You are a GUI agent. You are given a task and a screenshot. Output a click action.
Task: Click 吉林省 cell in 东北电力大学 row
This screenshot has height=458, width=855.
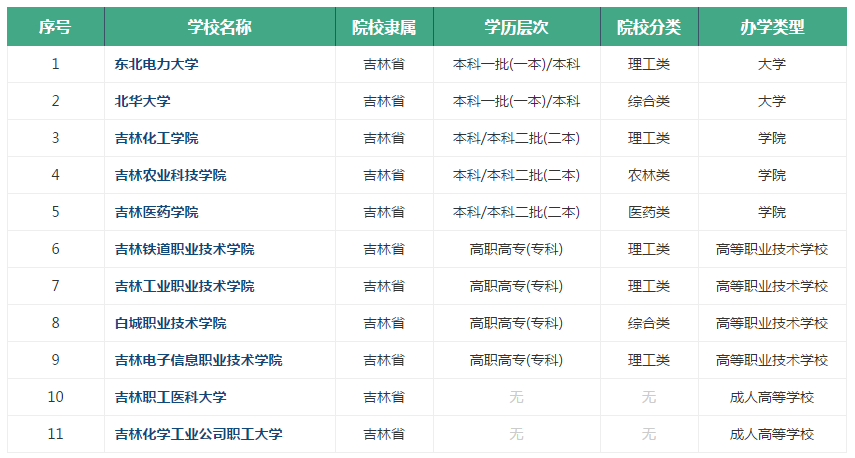coord(384,64)
